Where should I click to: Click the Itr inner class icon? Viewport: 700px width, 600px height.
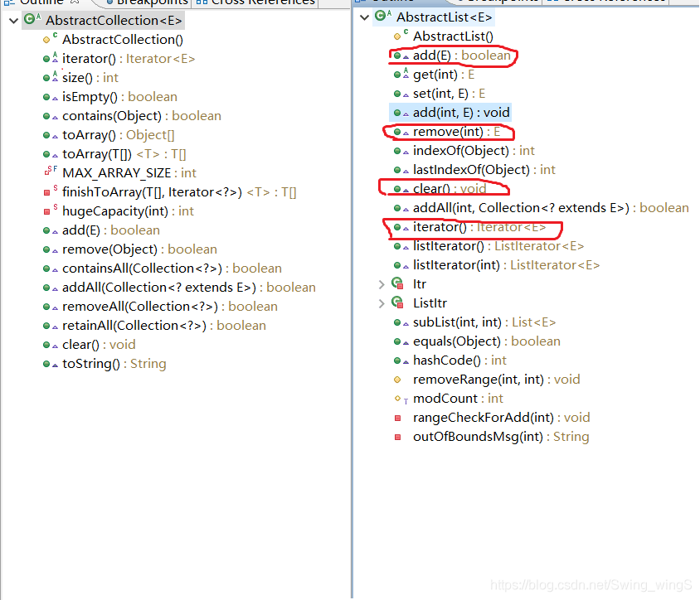pyautogui.click(x=398, y=283)
